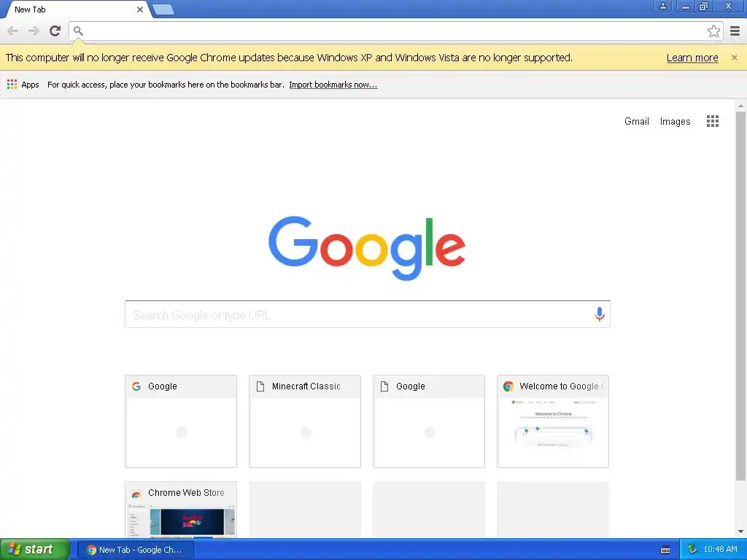Go to Gmail
This screenshot has height=560, width=747.
[636, 122]
